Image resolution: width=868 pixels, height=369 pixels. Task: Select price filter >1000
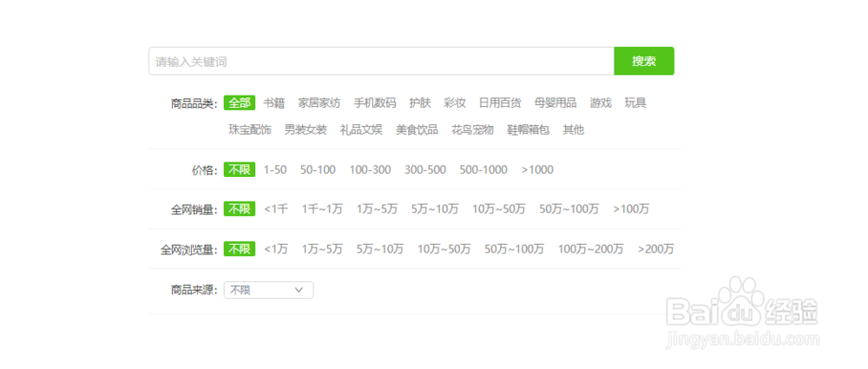[537, 169]
